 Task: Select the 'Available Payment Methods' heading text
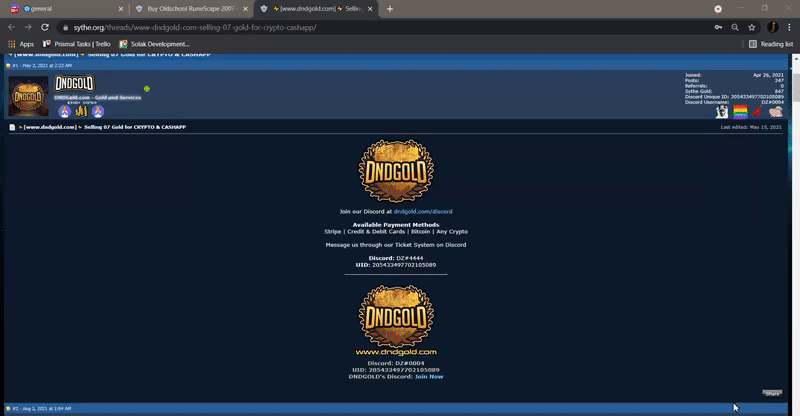(x=396, y=225)
